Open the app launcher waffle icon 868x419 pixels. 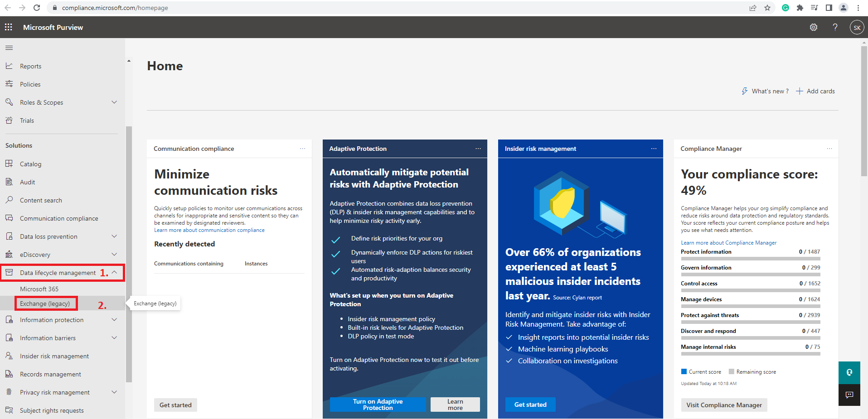click(x=9, y=27)
